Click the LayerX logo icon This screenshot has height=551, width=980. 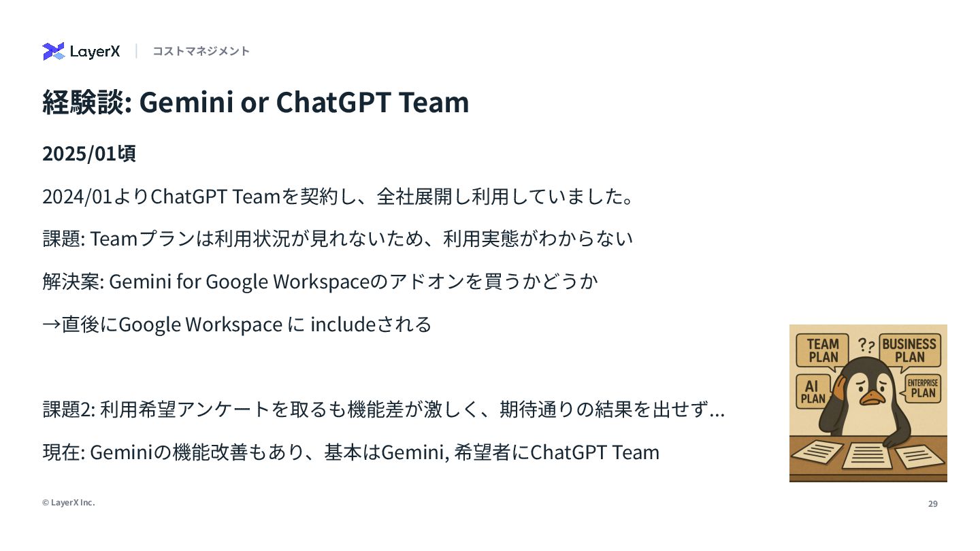[x=54, y=51]
